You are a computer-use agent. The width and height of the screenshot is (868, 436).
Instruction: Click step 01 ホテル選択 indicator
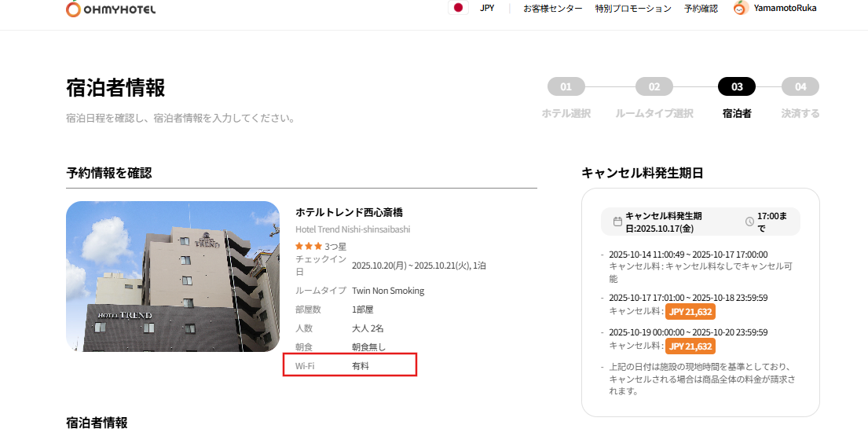tap(566, 87)
